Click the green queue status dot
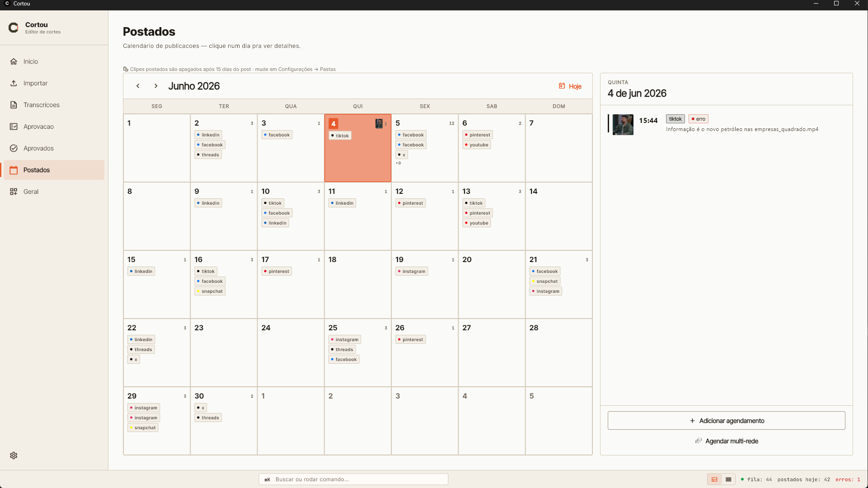This screenshot has height=488, width=868. pyautogui.click(x=742, y=479)
